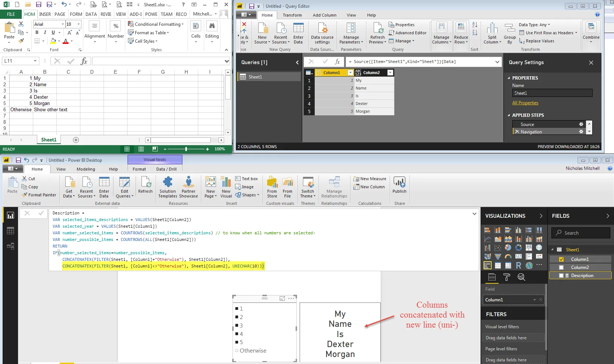This screenshot has width=614, height=364.
Task: Collapse the Fields pane
Action: pos(608,216)
